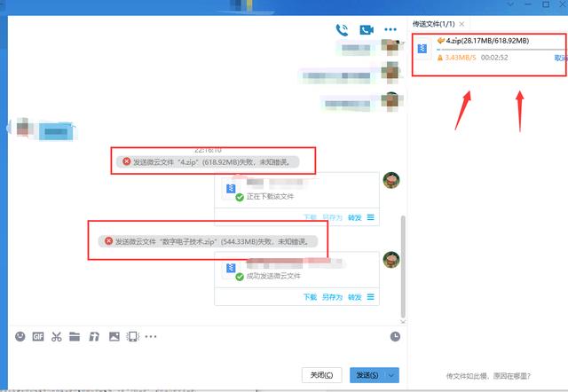Open the menu icon of the successfully sent file card
The height and width of the screenshot is (392, 568).
[370, 297]
